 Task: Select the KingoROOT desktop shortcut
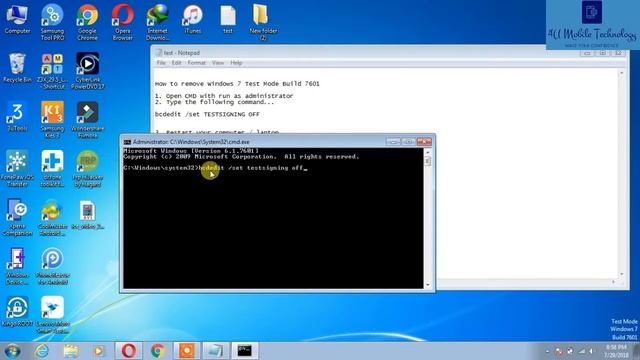(17, 311)
